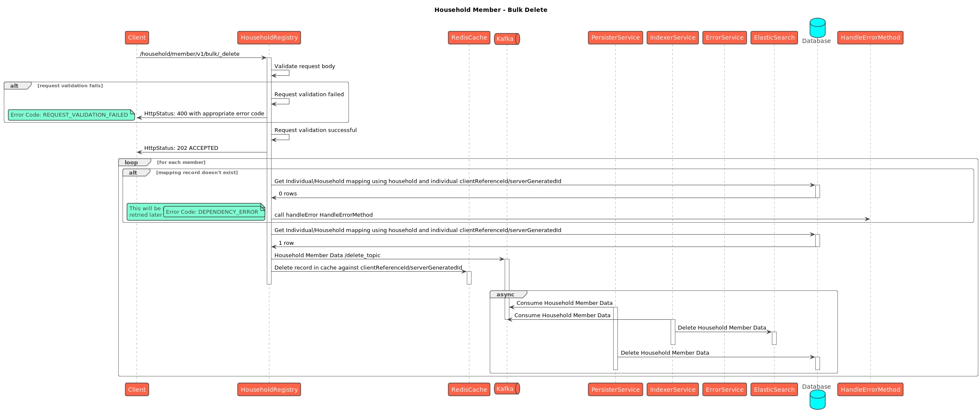Click the header ErrorService participant box
The height and width of the screenshot is (416, 980).
[x=724, y=38]
